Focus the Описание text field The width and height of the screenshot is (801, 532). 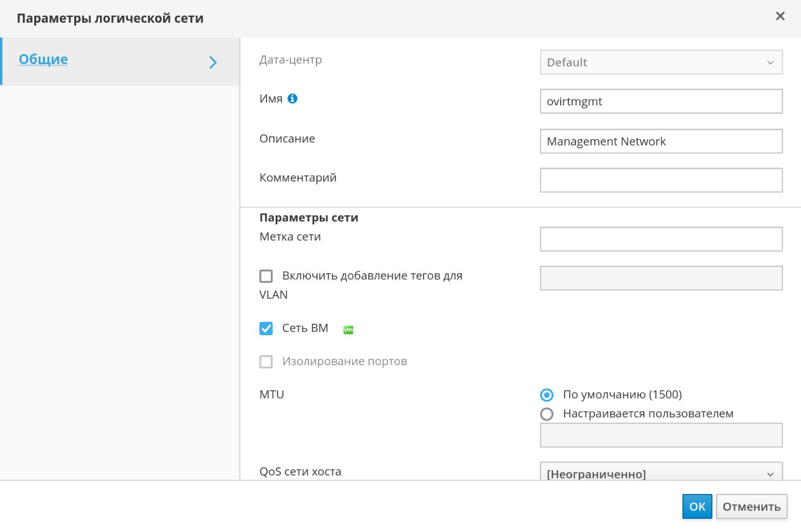661,141
